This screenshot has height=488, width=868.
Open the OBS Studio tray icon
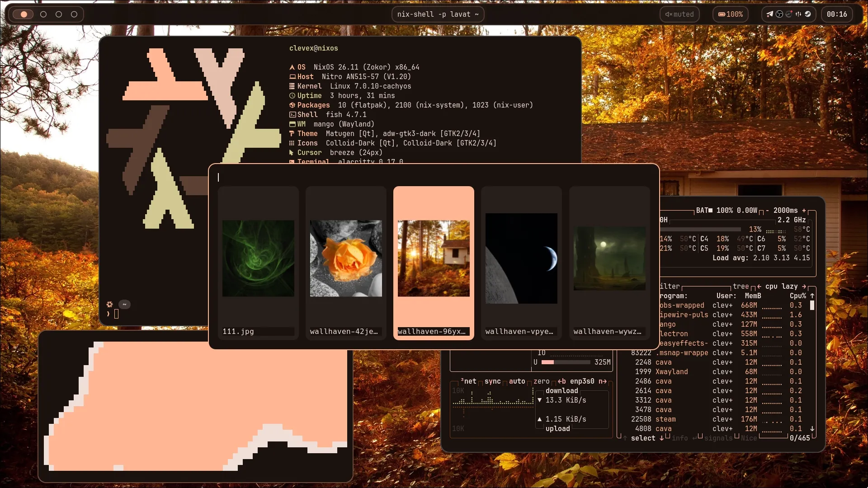click(x=779, y=14)
